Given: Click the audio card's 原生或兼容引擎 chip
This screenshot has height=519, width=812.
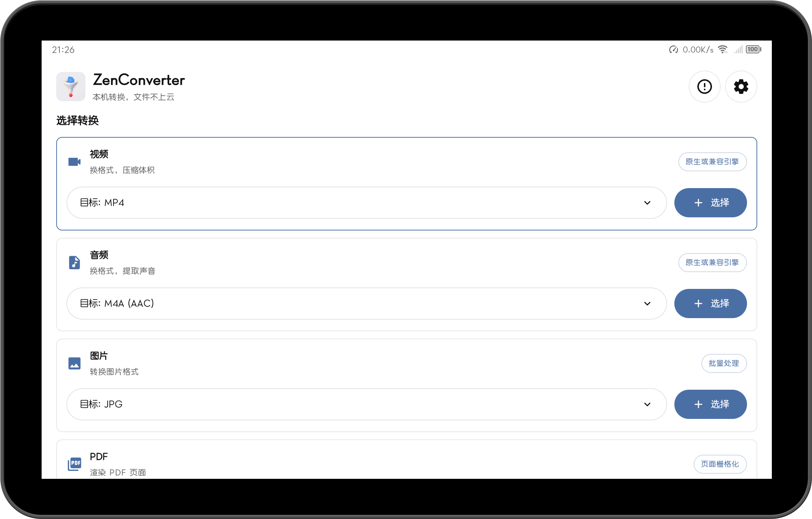Looking at the screenshot, I should pos(712,263).
